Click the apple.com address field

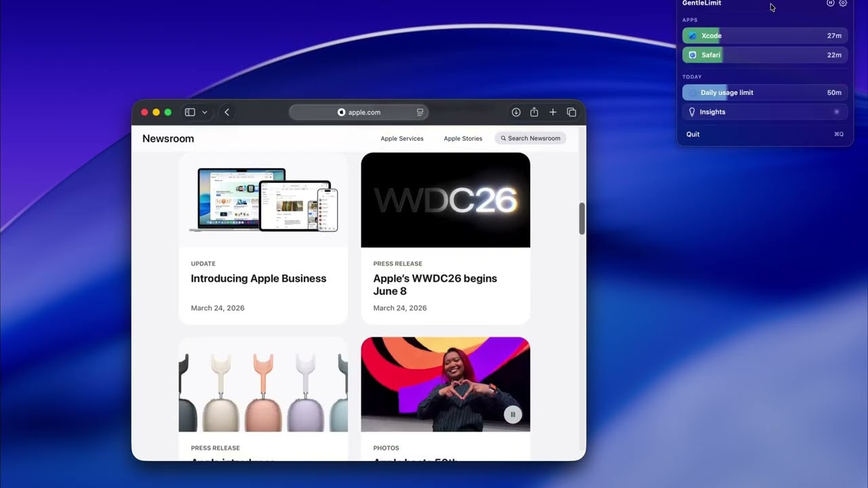point(359,113)
